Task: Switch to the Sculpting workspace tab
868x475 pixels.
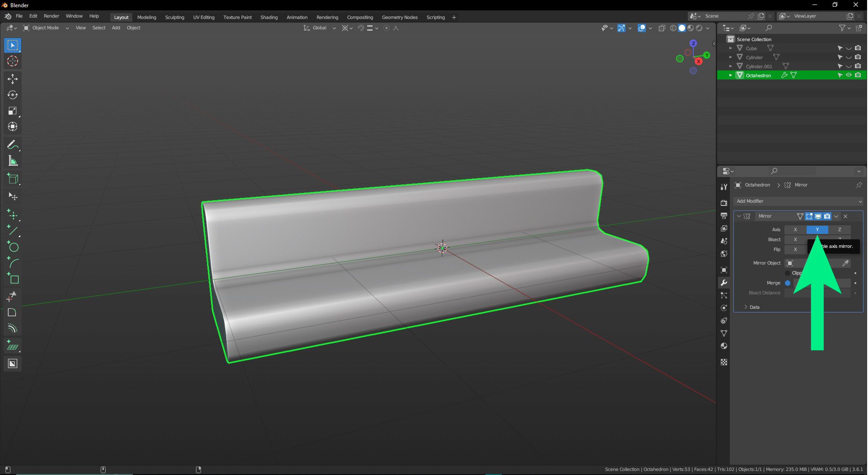Action: pos(174,17)
